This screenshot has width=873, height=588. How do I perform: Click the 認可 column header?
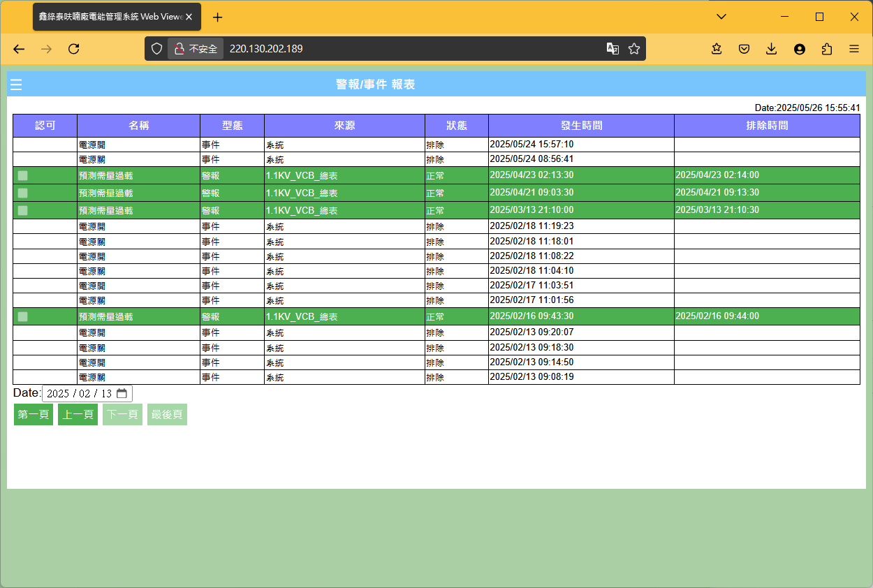pos(45,126)
